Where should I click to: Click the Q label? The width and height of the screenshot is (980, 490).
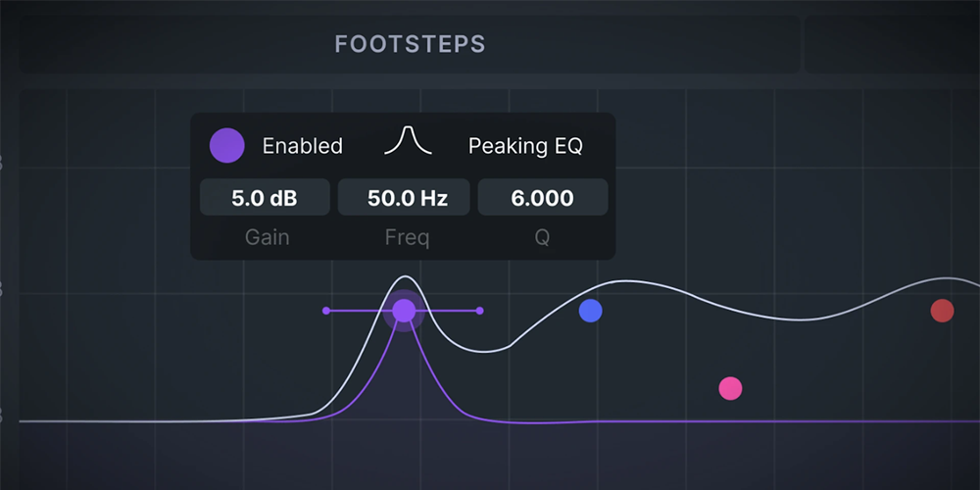[543, 237]
